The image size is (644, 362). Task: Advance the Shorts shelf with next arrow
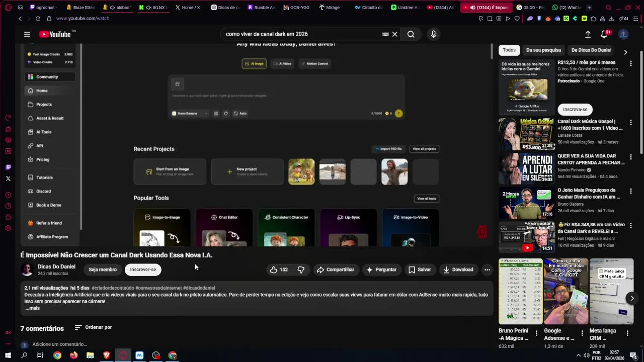[632, 298]
